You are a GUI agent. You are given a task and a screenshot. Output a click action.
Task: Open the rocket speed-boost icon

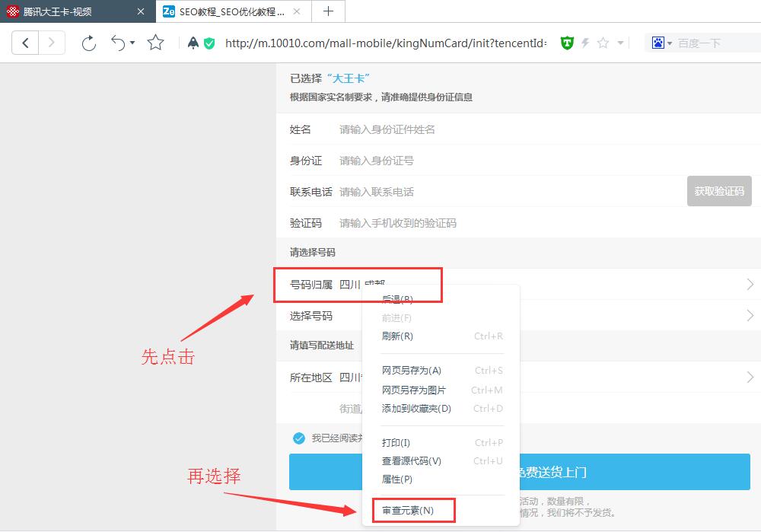193,43
